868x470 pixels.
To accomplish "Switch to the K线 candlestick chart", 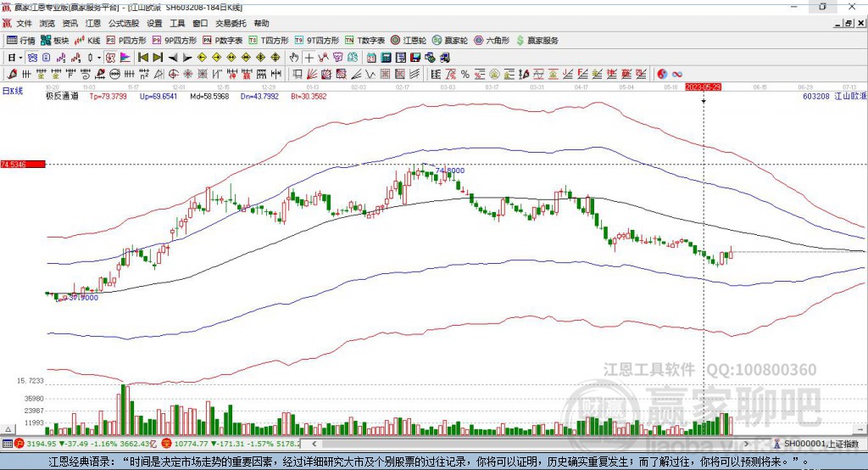I will (87, 41).
